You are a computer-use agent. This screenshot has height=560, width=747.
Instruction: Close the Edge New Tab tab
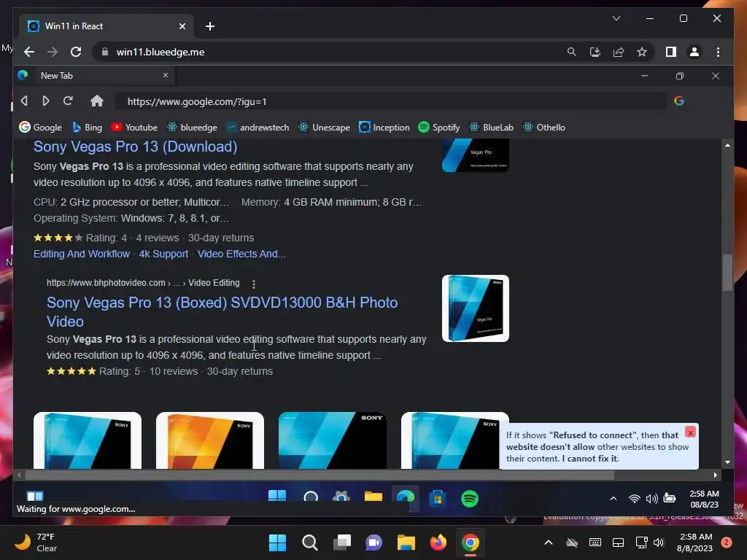pos(166,75)
